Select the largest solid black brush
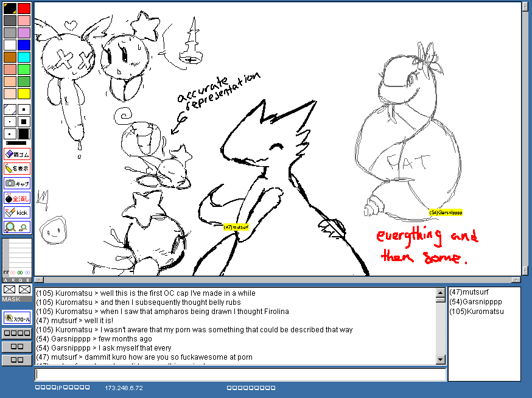Screen dimensions: 532x398 point(24,134)
